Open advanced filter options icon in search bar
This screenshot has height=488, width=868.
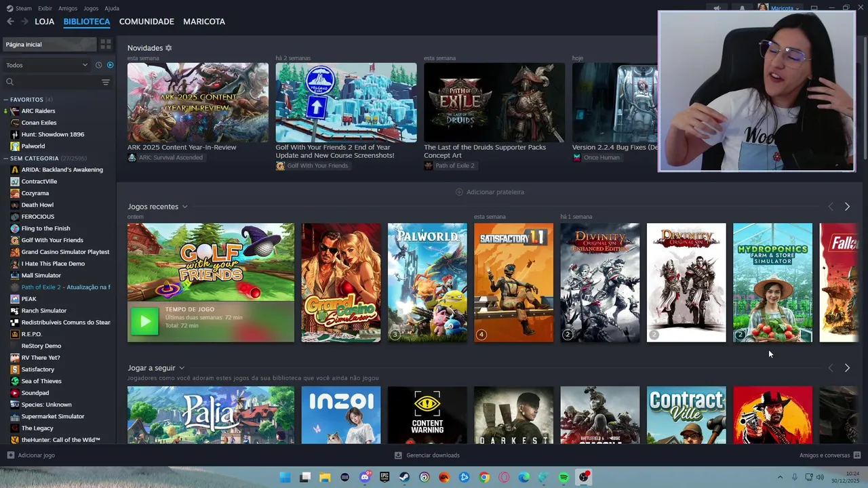coord(106,82)
